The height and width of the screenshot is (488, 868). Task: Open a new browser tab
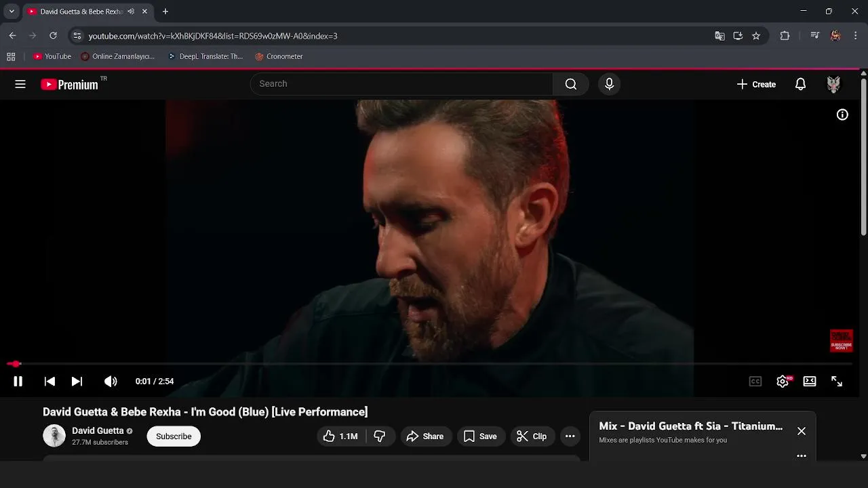pyautogui.click(x=165, y=12)
